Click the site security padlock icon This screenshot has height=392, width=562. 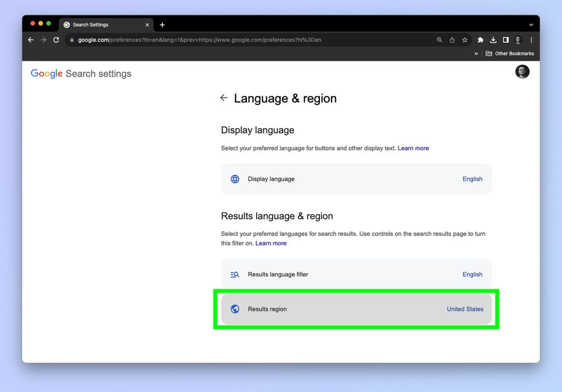(x=72, y=39)
